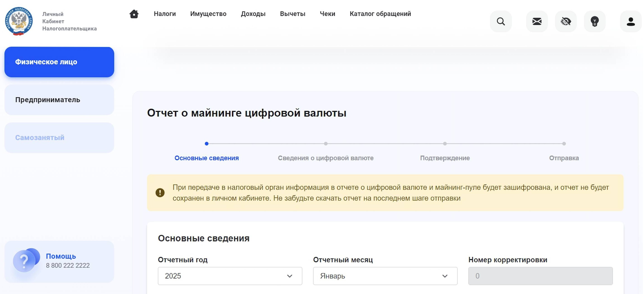Image resolution: width=644 pixels, height=294 pixels.
Task: Open the user profile icon
Action: click(x=631, y=21)
